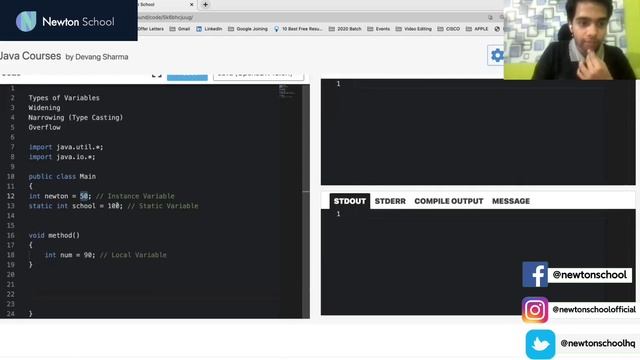This screenshot has height=360, width=640.
Task: Switch to the STDERR tab
Action: tap(390, 201)
